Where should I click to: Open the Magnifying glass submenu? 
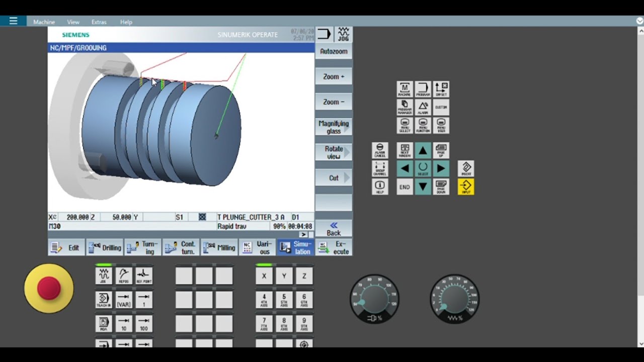(334, 127)
